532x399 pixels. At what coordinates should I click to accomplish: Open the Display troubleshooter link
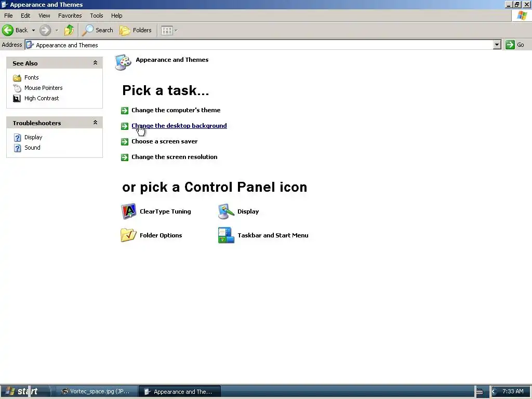(x=33, y=137)
